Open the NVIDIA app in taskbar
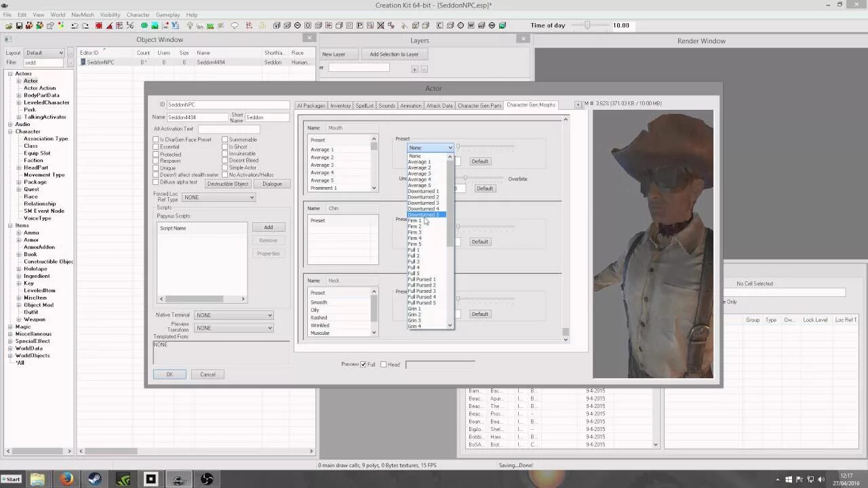This screenshot has width=868, height=488. [x=123, y=479]
